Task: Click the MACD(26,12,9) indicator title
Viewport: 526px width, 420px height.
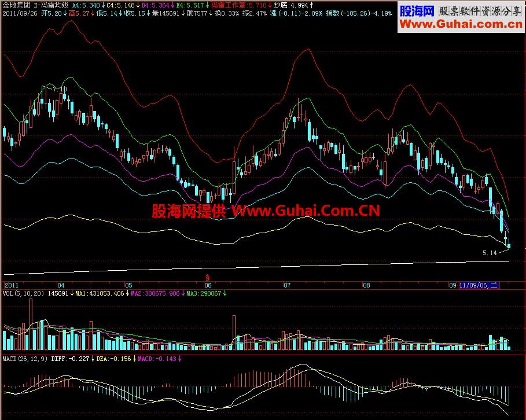Action: 25,359
